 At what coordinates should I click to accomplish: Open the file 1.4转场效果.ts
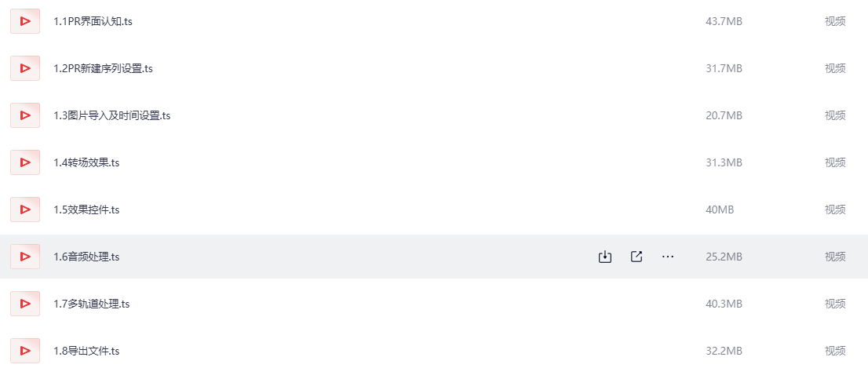coord(86,162)
